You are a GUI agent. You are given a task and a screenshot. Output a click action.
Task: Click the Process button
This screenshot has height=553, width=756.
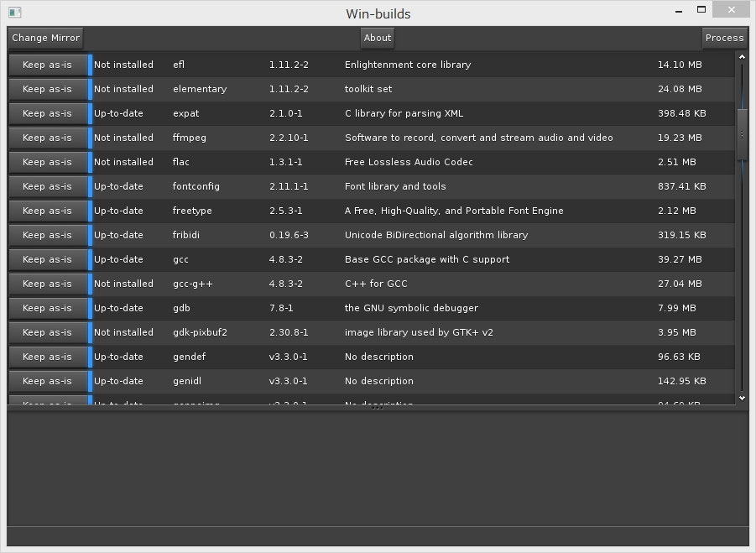point(724,38)
